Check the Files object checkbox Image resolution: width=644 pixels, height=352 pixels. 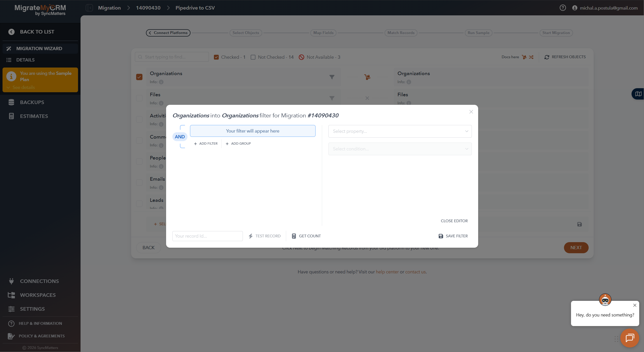coord(139,98)
